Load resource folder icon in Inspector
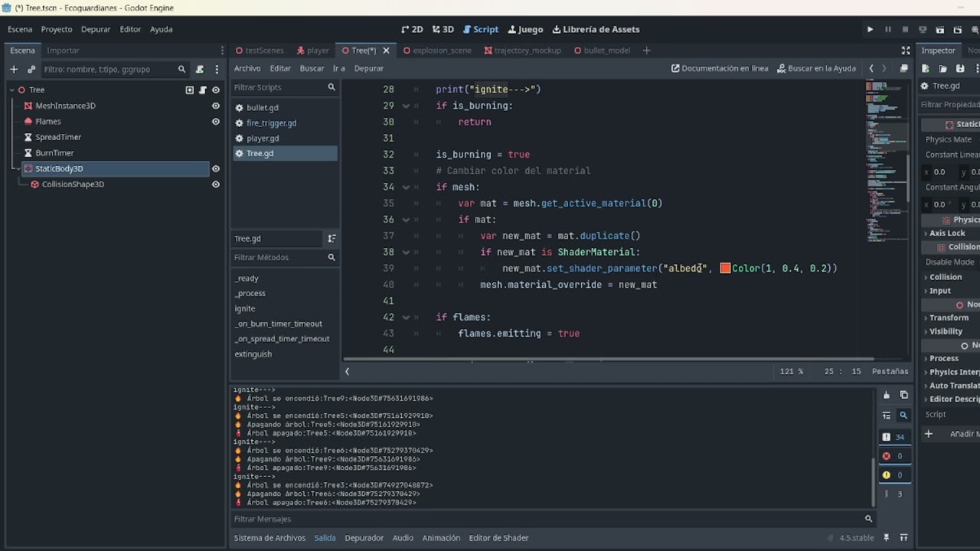The width and height of the screenshot is (980, 551). [943, 68]
